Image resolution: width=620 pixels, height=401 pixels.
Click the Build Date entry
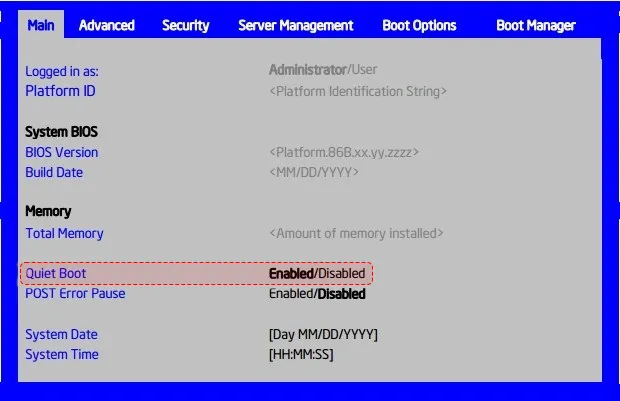pyautogui.click(x=54, y=173)
